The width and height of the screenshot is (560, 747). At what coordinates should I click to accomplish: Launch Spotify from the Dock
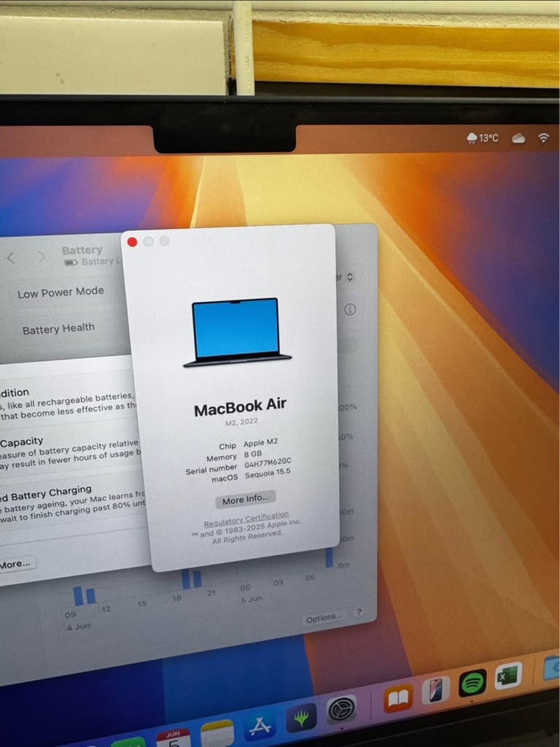coord(472,683)
